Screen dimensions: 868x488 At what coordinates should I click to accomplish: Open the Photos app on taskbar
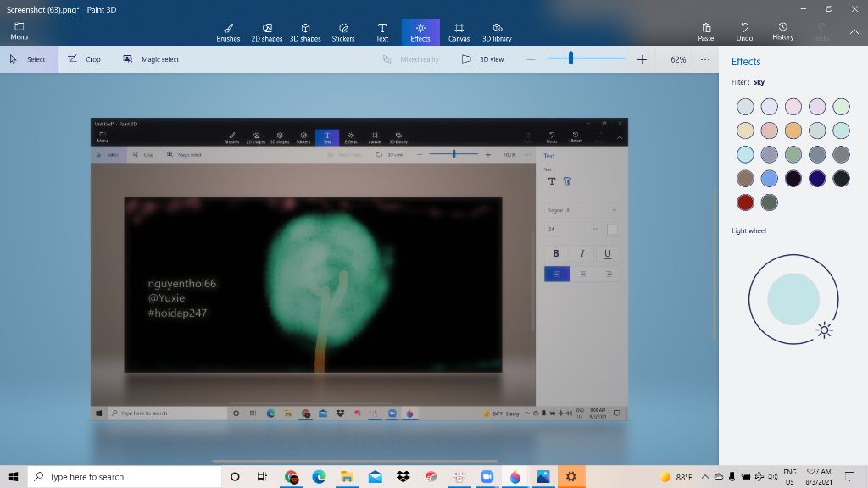(543, 476)
